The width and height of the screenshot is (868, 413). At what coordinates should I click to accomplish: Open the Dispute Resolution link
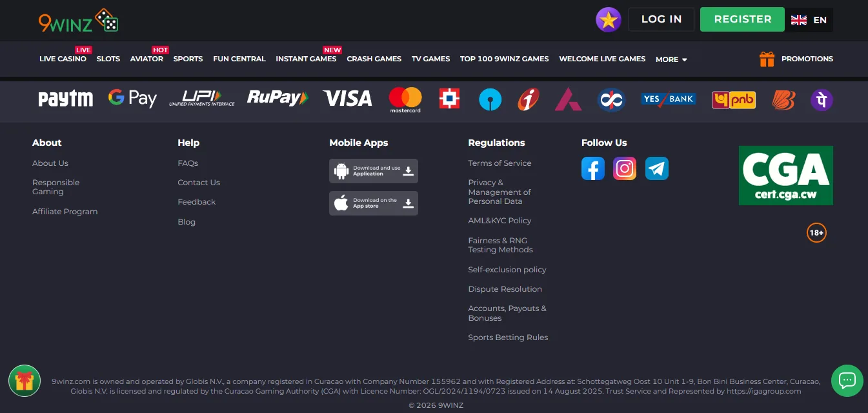505,289
